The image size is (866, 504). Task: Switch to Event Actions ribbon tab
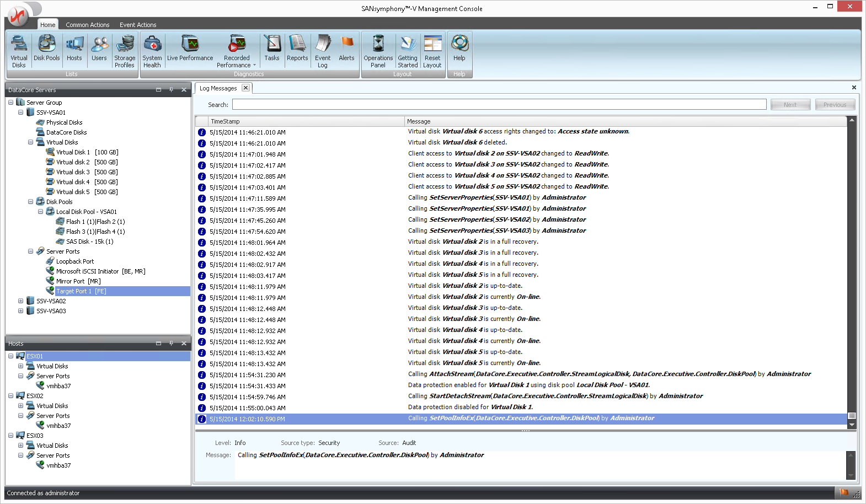tap(138, 25)
